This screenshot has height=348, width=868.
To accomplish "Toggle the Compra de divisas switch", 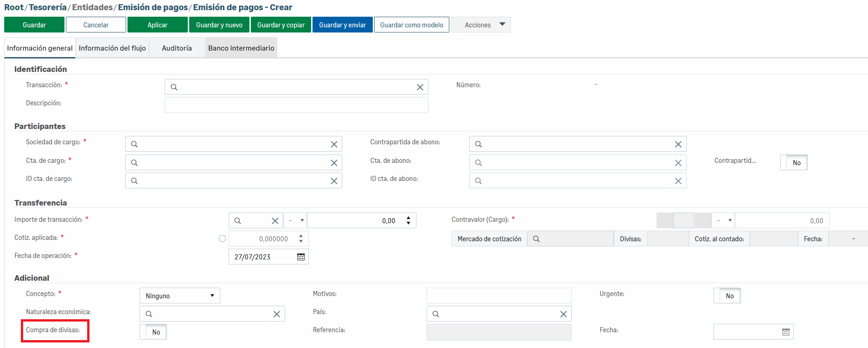I will point(153,332).
